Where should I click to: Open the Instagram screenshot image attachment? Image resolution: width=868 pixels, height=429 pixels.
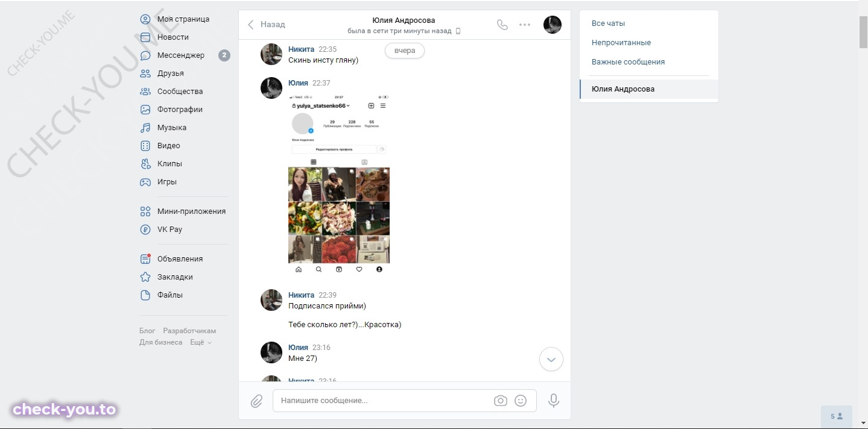(x=339, y=184)
